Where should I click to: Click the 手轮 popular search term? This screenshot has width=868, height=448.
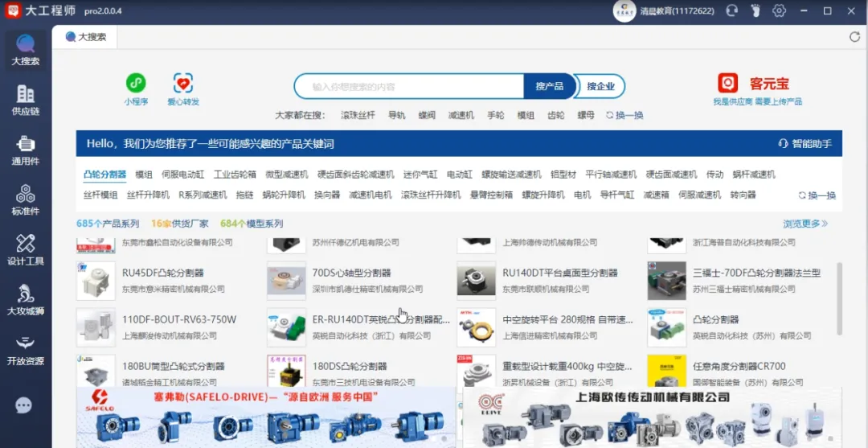click(x=495, y=115)
